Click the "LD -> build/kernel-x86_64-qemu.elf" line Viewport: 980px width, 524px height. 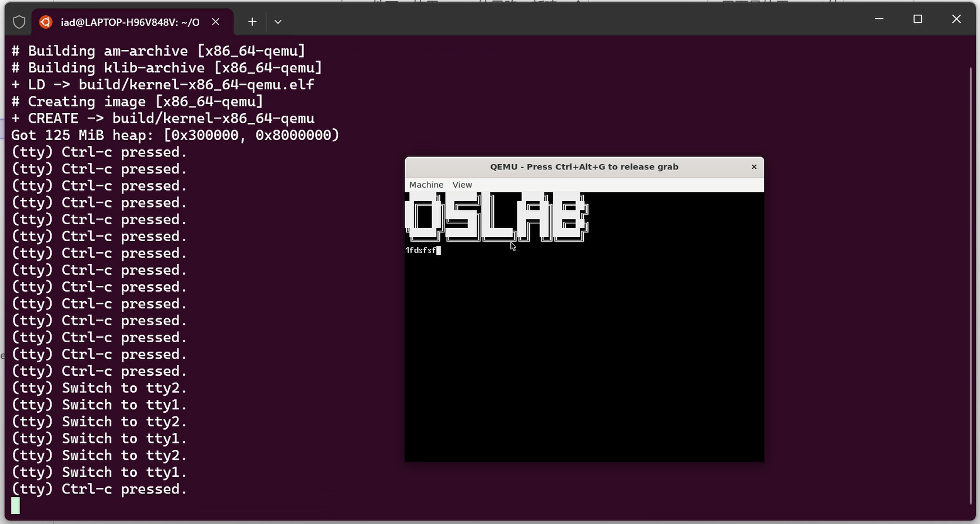coord(163,85)
